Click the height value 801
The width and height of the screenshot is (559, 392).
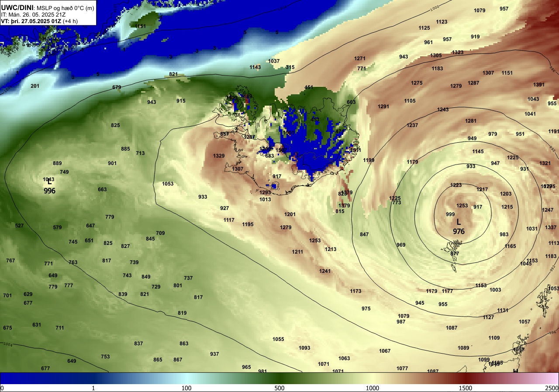(178, 285)
